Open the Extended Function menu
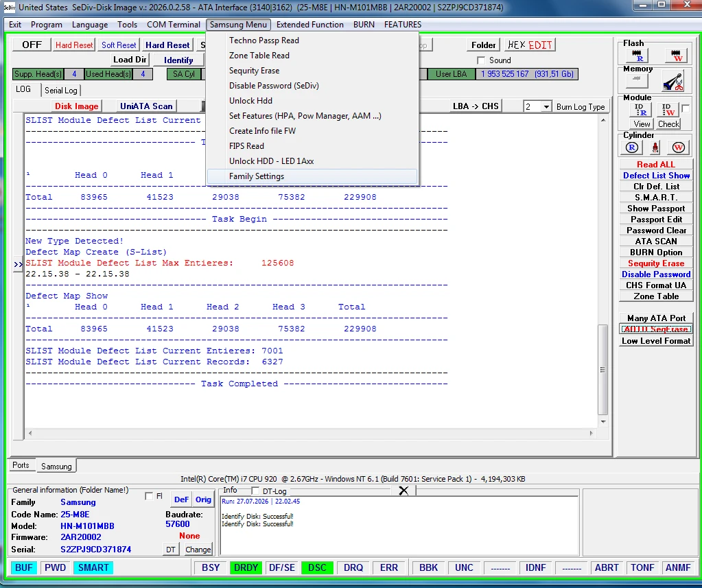Screen dimensions: 702x588 coord(309,25)
